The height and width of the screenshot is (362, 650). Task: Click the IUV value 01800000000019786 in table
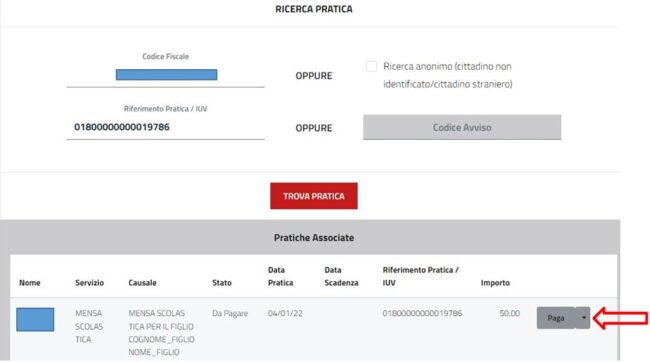point(422,313)
